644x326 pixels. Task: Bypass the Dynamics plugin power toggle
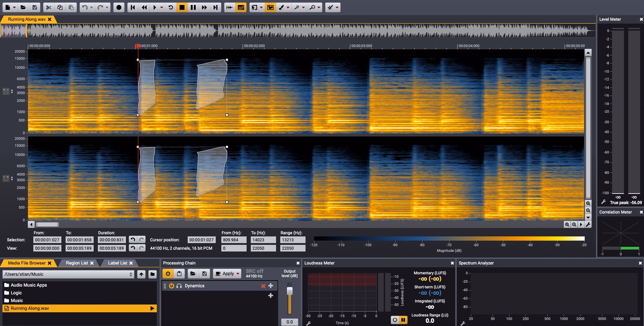coord(172,286)
